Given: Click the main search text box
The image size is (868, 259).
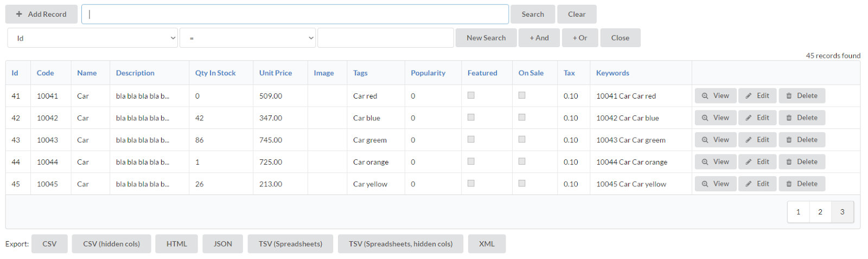Looking at the screenshot, I should coord(295,15).
